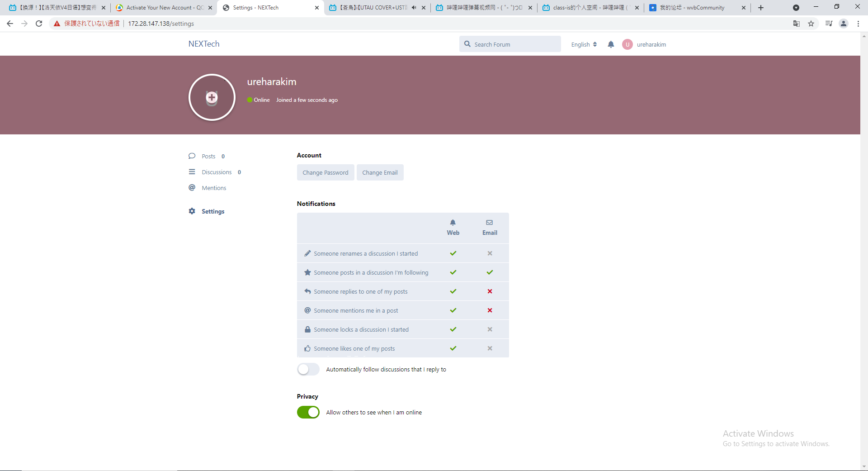Bookmark this page with the star icon
Viewport: 868px width, 471px height.
click(811, 24)
